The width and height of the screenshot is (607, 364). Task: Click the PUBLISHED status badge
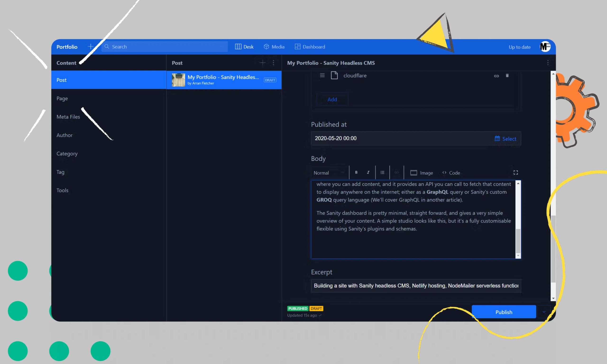click(298, 309)
